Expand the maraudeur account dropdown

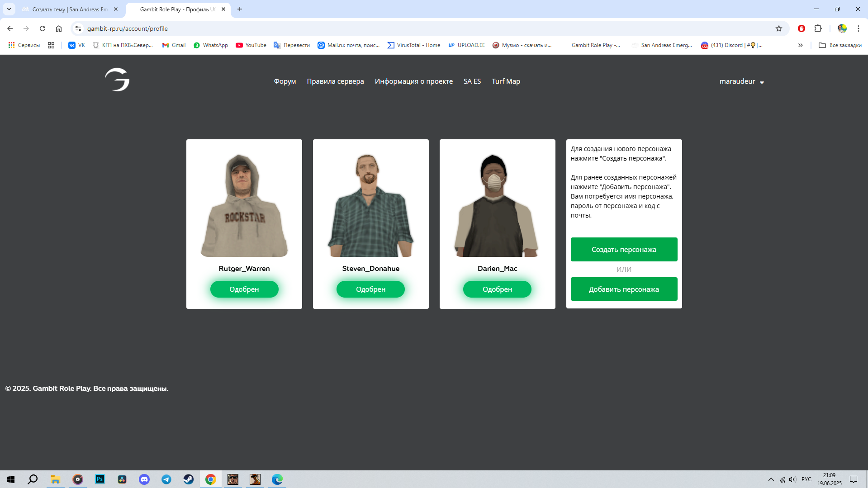pyautogui.click(x=742, y=81)
